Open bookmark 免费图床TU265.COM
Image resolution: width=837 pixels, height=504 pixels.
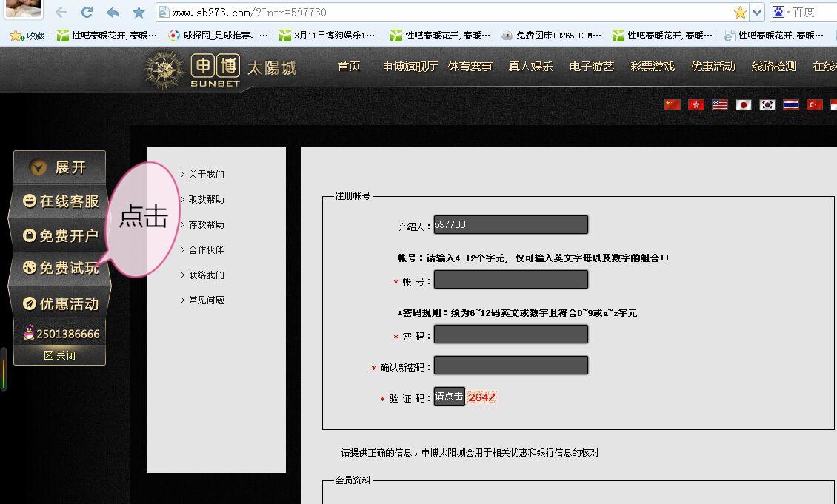[552, 36]
